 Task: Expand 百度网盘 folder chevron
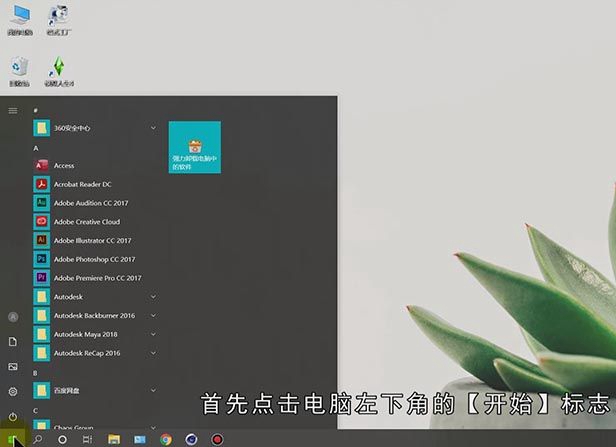coord(153,390)
